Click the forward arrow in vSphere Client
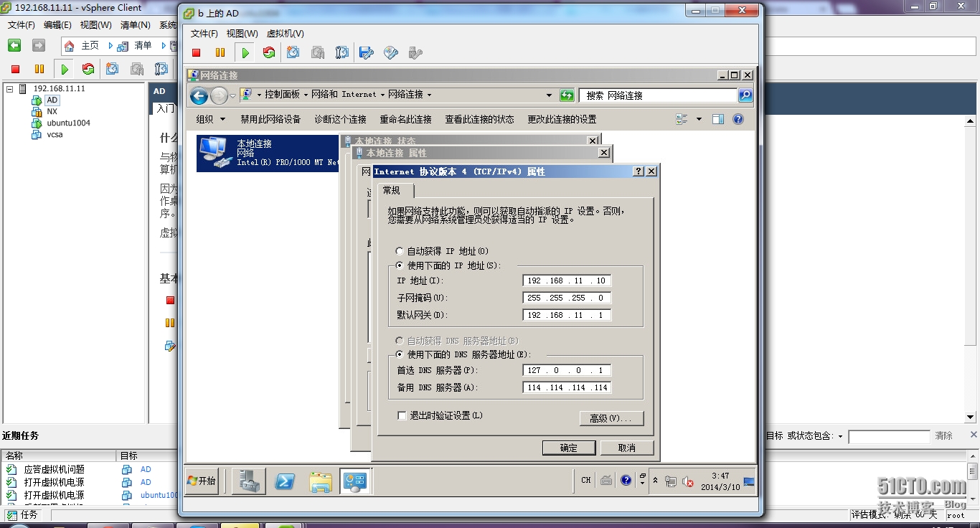 (x=39, y=45)
